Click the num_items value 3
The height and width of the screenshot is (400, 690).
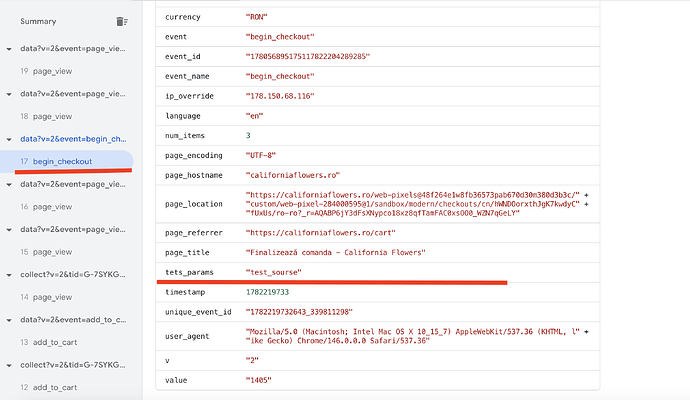[248, 136]
